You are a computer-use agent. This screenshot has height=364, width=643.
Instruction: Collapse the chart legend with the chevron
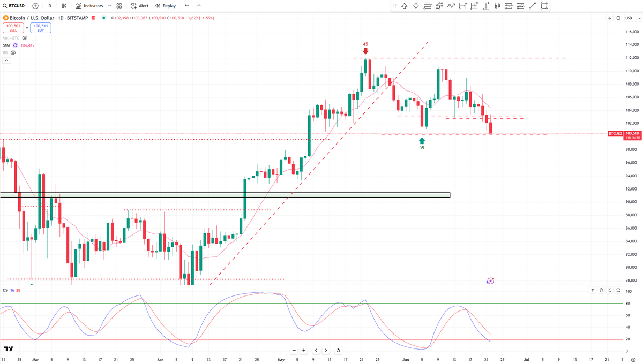click(x=6, y=60)
